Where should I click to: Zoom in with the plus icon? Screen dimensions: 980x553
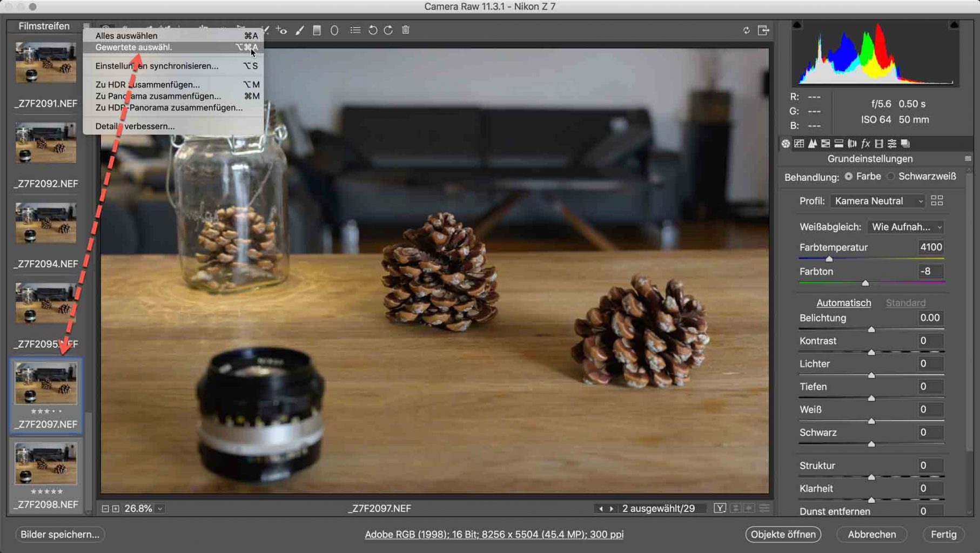(x=116, y=509)
